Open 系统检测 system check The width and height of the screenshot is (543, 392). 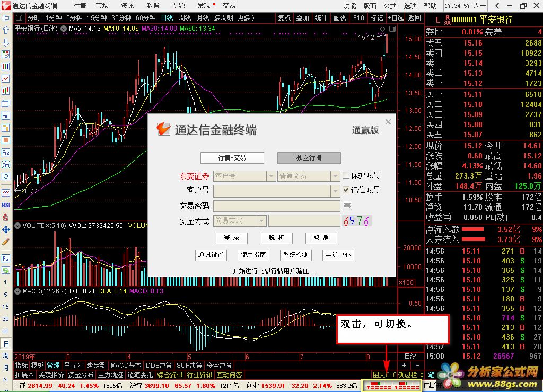coord(296,255)
